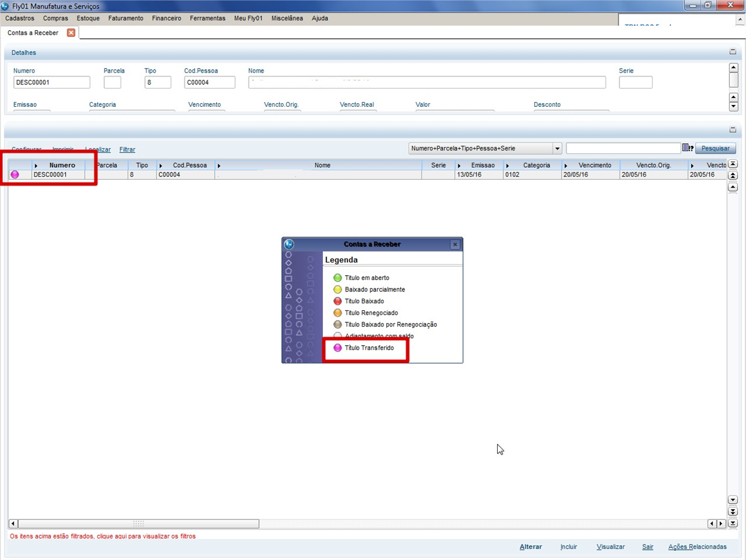
Task: Click the Pesquisar button
Action: [x=716, y=148]
